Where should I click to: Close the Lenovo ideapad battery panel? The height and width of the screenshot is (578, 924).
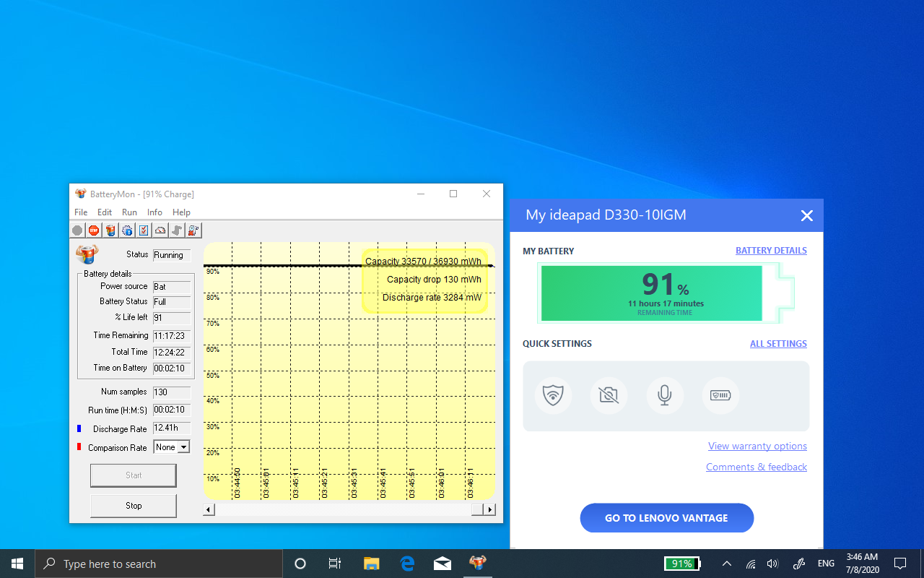pos(807,215)
